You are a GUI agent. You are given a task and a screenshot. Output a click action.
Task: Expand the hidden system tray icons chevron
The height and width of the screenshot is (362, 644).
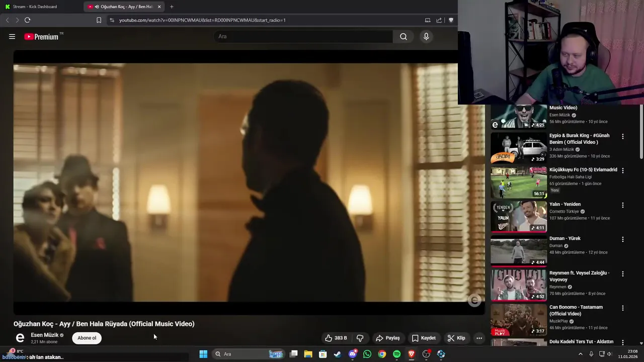580,354
